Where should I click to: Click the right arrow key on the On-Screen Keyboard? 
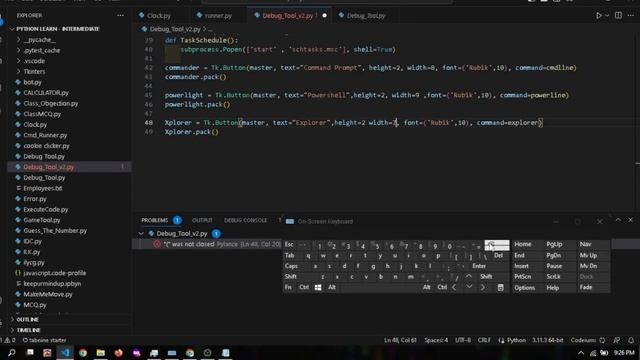tap(483, 287)
